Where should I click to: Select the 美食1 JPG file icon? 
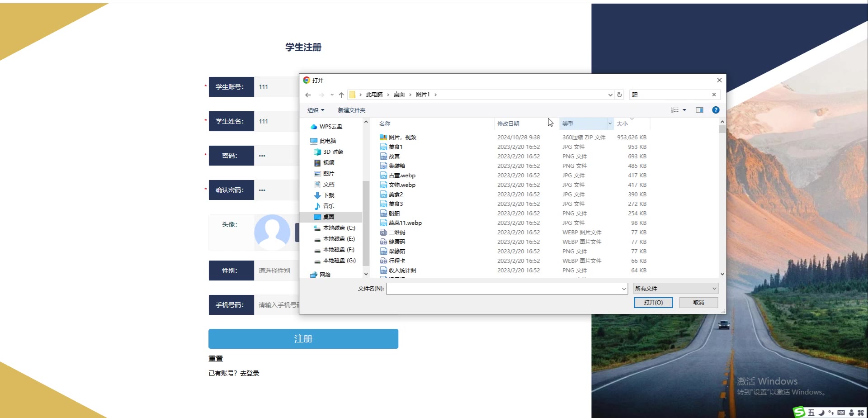click(383, 147)
